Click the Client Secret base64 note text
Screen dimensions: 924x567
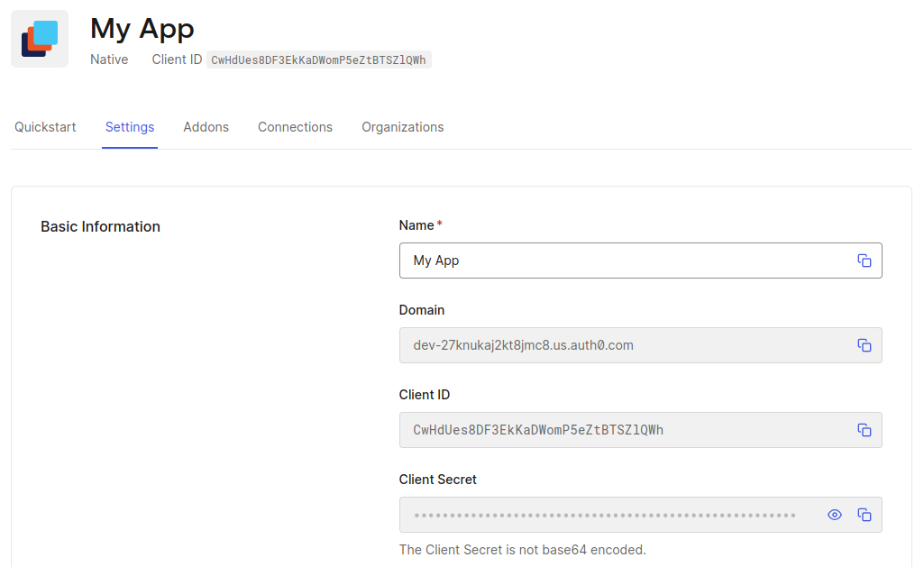pyautogui.click(x=522, y=549)
